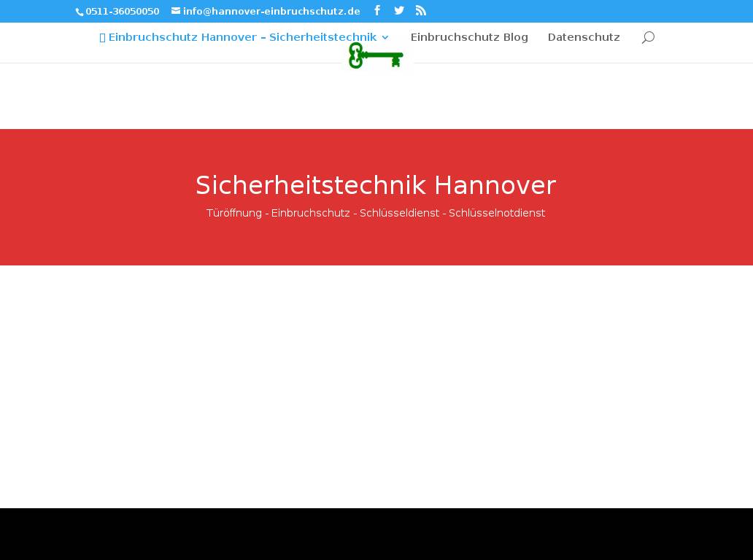Go to Einbruchschutz Blog
Image resolution: width=753 pixels, height=560 pixels.
[x=469, y=37]
